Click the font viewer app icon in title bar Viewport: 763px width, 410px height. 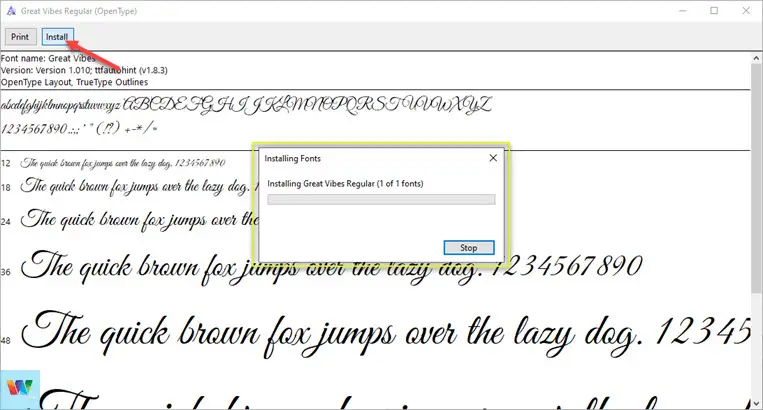(11, 11)
